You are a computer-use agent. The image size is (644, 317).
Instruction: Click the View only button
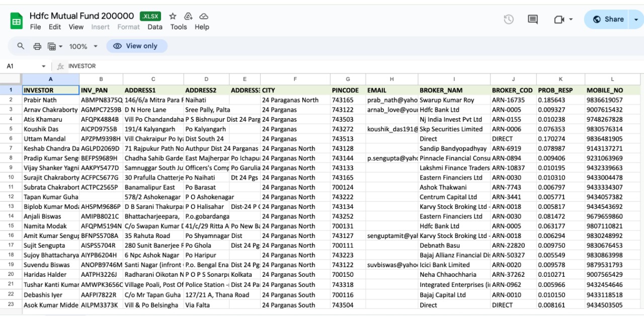point(137,46)
